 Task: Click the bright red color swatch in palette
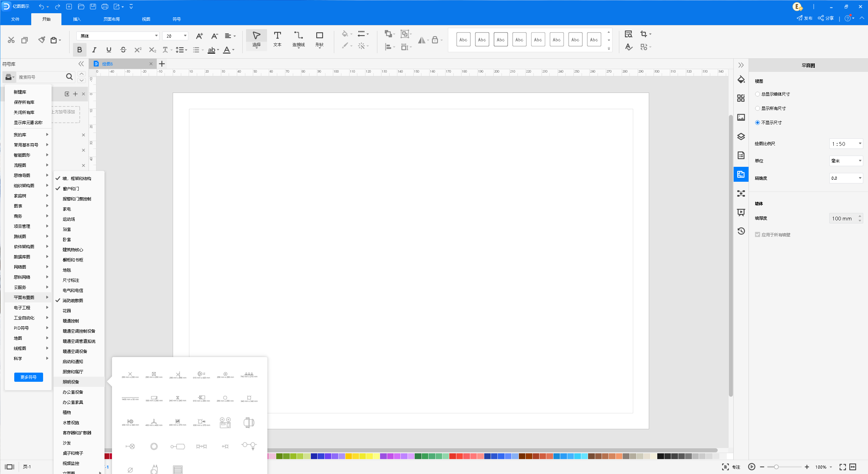pos(452,456)
